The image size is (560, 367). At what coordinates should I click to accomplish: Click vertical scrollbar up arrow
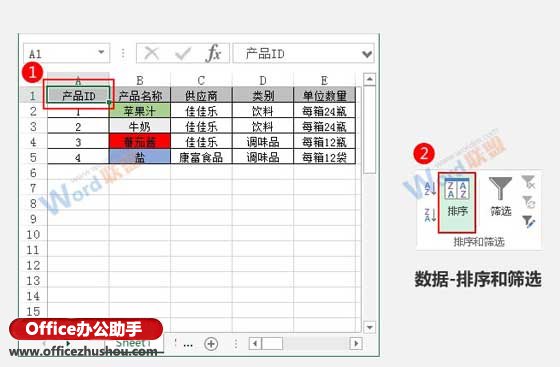(x=369, y=79)
